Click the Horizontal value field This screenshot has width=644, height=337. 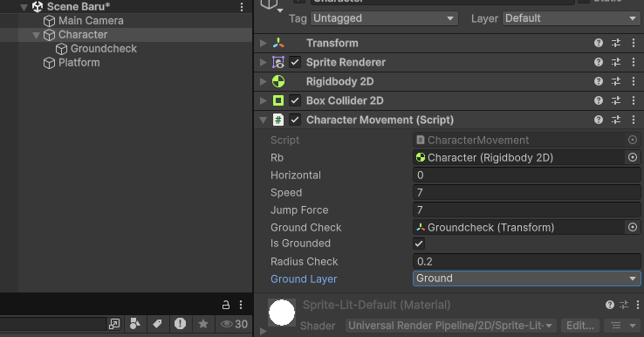(x=526, y=175)
